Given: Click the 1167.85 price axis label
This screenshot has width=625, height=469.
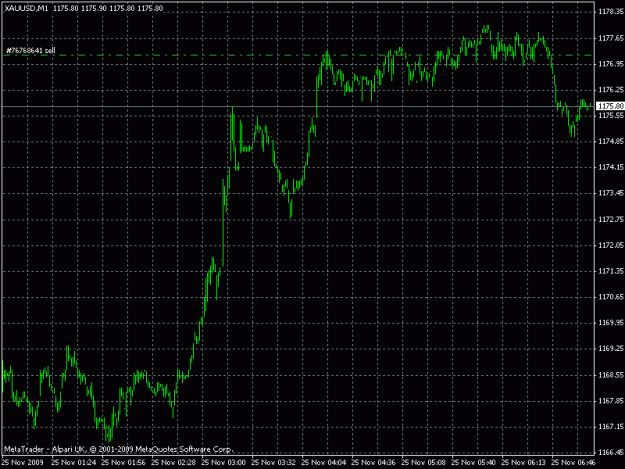Looking at the screenshot, I should tap(611, 401).
